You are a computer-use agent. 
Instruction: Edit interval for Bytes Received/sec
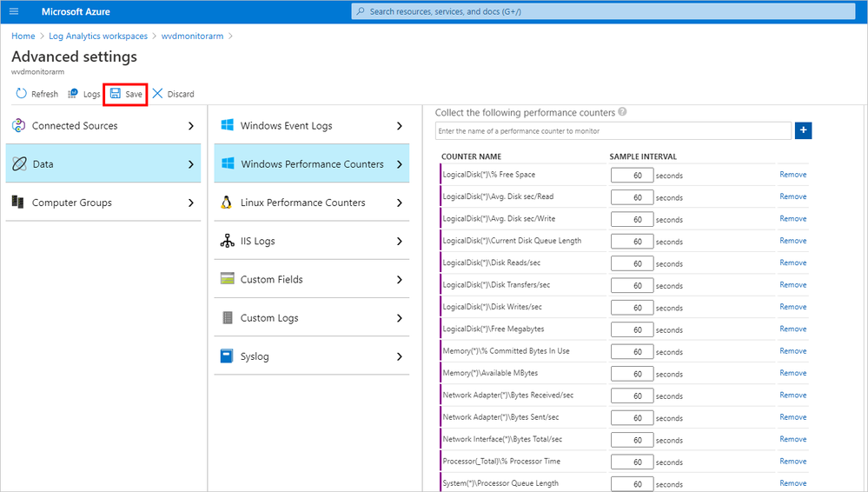633,396
